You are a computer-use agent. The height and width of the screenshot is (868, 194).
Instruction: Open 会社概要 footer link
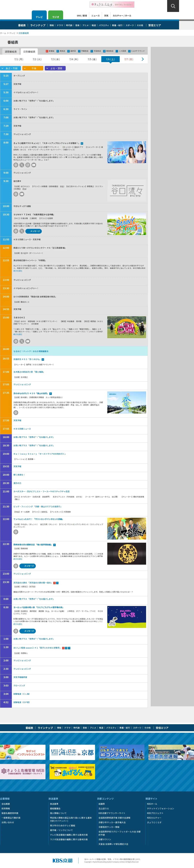tap(5, 804)
